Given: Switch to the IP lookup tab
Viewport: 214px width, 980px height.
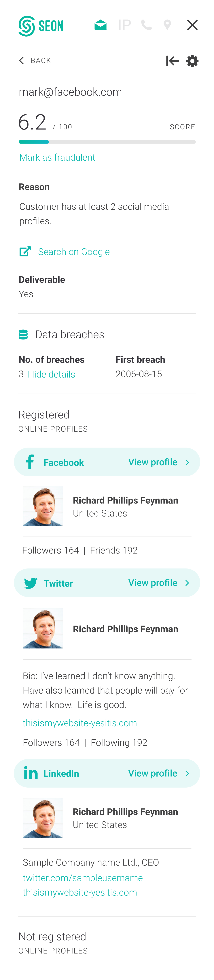Looking at the screenshot, I should tap(124, 25).
